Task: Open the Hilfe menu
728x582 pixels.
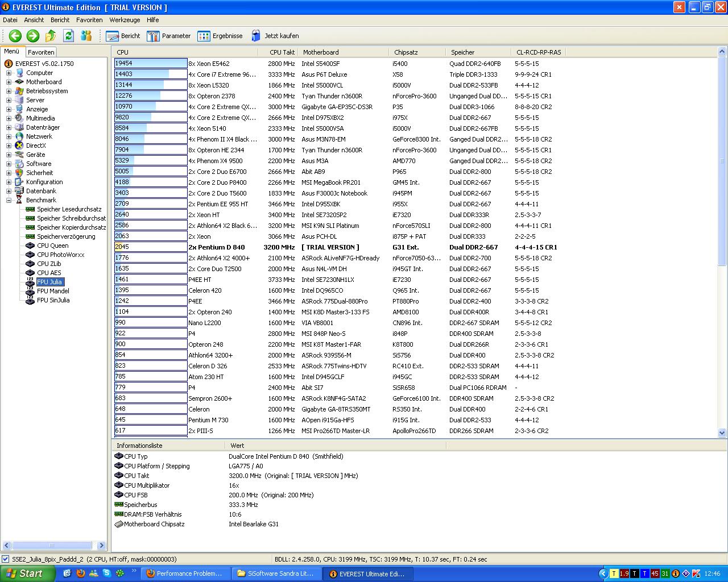Action: [x=152, y=20]
